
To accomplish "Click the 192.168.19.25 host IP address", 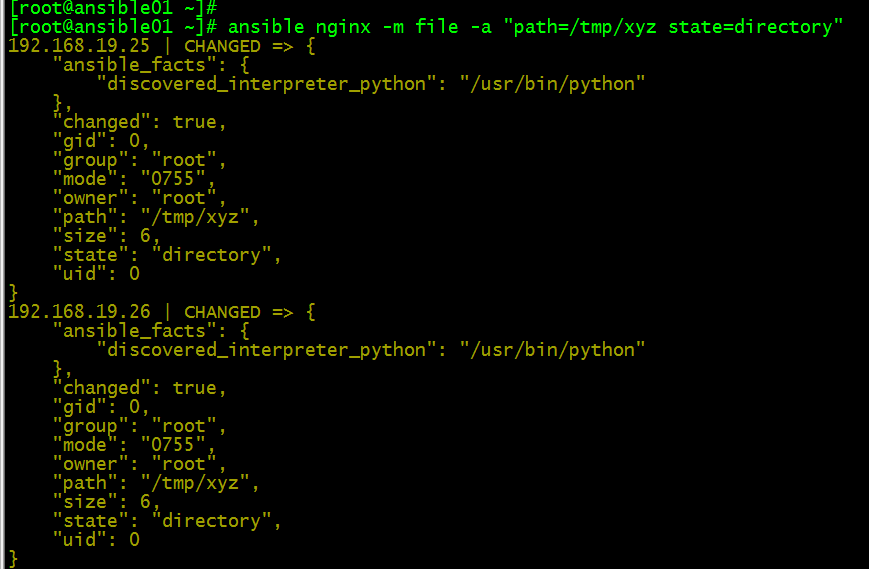I will tap(79, 45).
